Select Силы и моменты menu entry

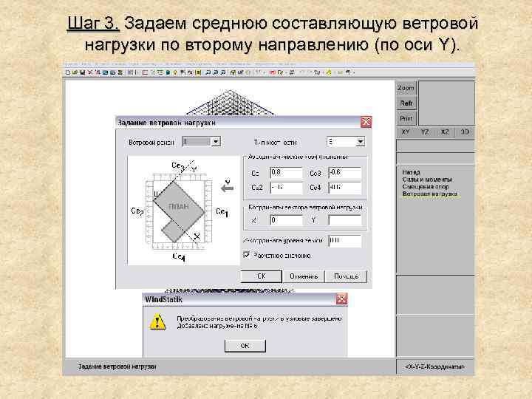point(427,179)
